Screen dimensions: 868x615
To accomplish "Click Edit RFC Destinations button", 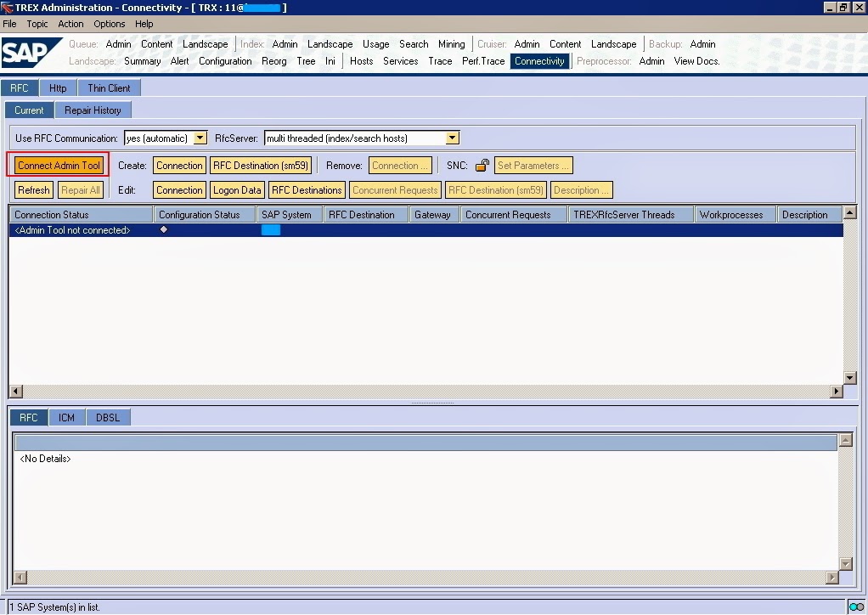I will click(307, 190).
